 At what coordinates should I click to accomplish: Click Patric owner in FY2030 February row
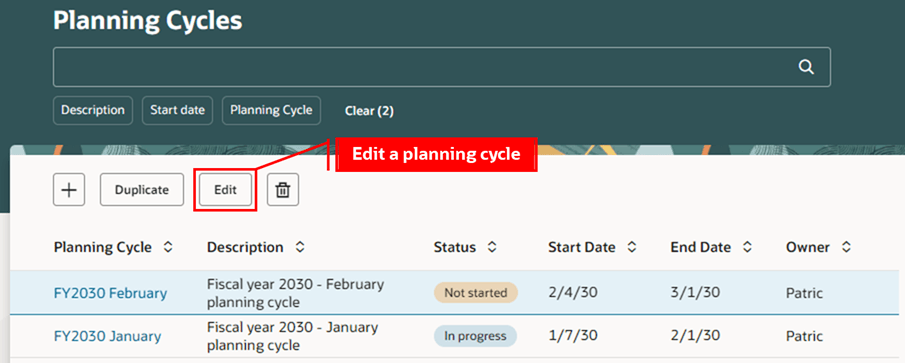tap(804, 293)
